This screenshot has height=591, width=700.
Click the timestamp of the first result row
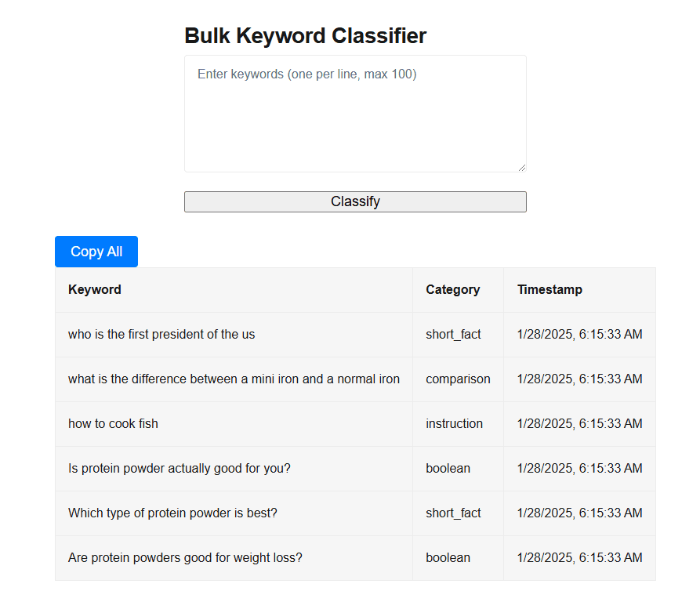tap(578, 334)
